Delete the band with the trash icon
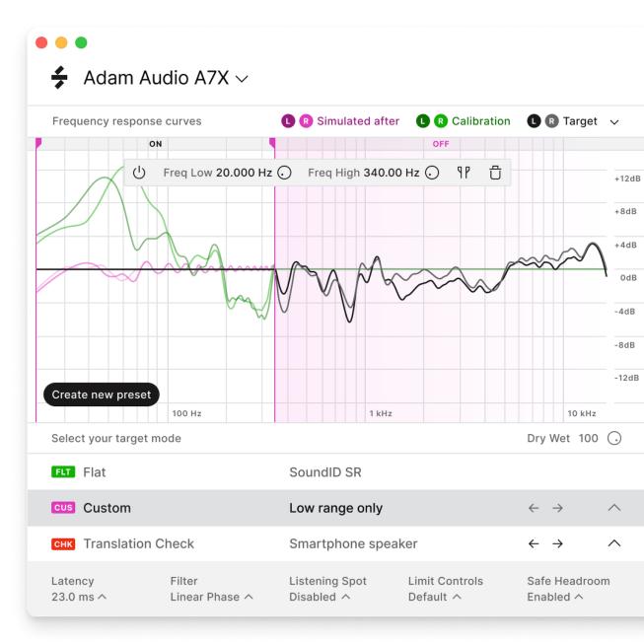 495,173
